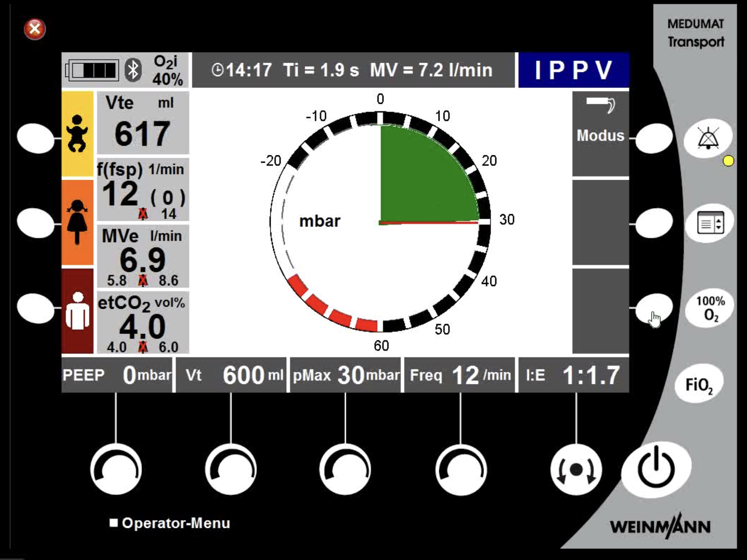The image size is (747, 560).
Task: Close the simulator with red X
Action: point(35,29)
